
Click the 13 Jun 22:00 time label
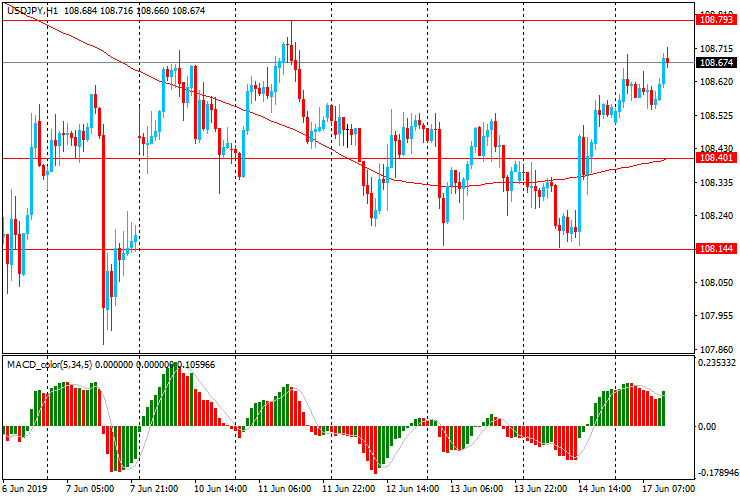point(540,488)
